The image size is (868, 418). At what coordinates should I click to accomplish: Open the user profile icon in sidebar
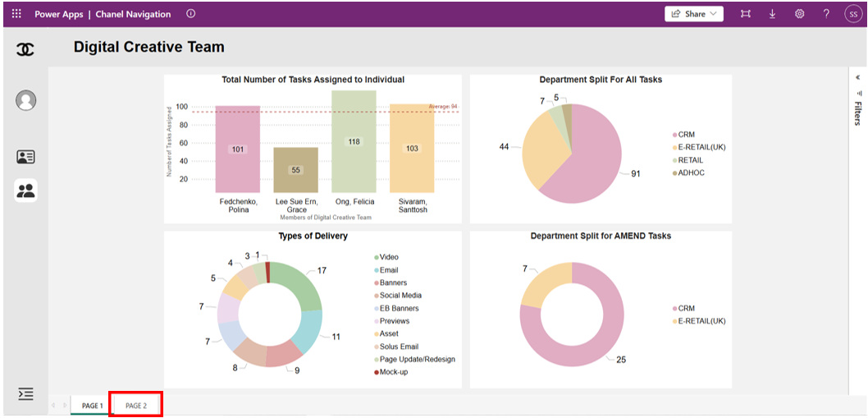pyautogui.click(x=25, y=100)
